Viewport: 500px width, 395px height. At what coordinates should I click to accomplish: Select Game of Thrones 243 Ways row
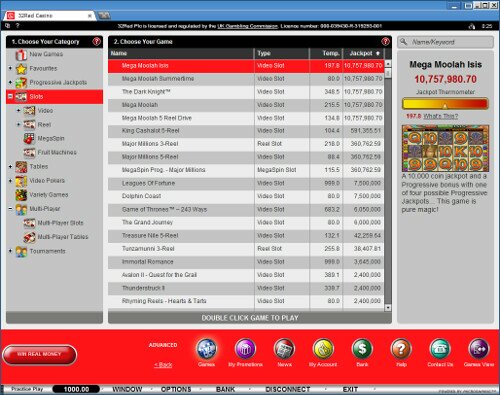[246, 209]
